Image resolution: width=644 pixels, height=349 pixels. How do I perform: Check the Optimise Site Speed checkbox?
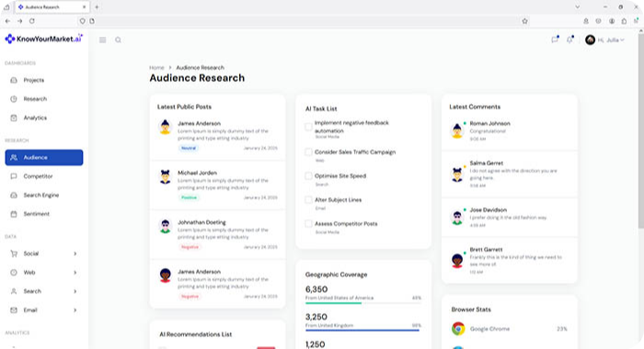click(308, 176)
